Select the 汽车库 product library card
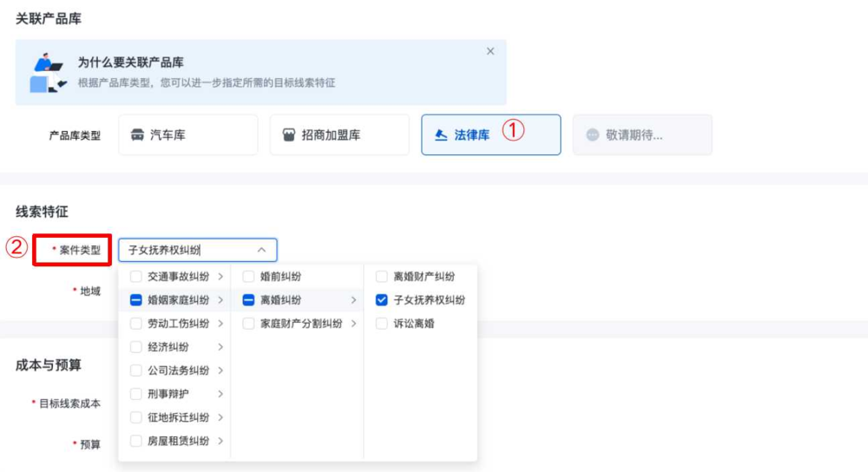This screenshot has width=868, height=472. pyautogui.click(x=188, y=135)
